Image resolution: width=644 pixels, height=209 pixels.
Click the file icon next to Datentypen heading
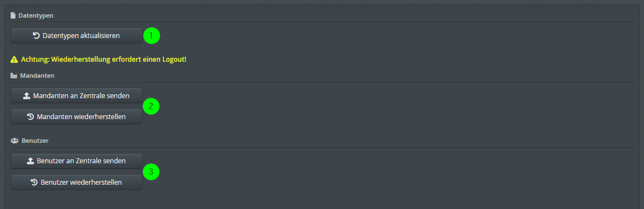click(x=13, y=15)
